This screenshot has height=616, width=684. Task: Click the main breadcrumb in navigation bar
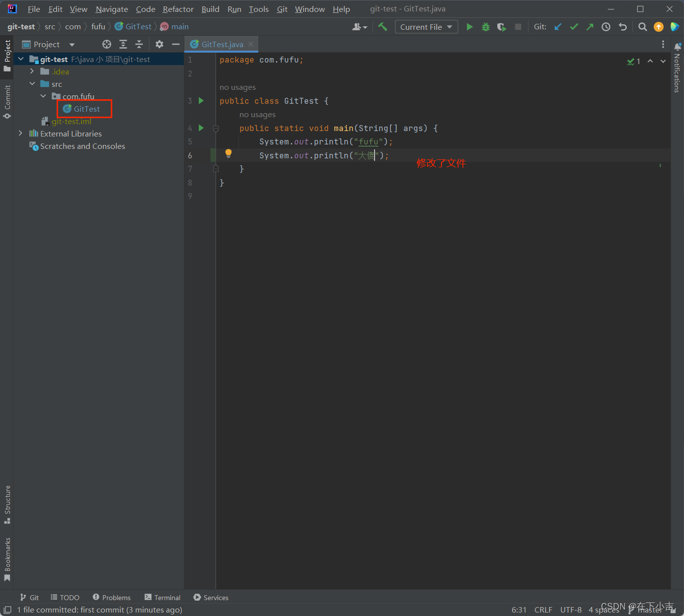coord(174,27)
